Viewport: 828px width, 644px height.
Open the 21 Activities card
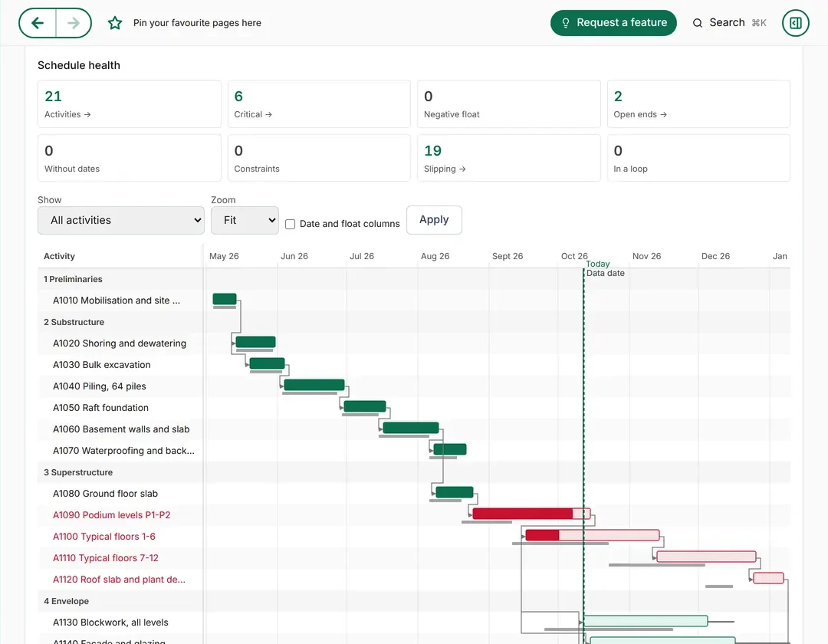(130, 104)
